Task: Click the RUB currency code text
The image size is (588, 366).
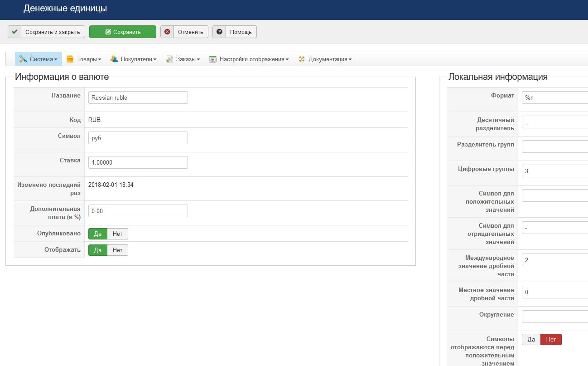Action: pyautogui.click(x=94, y=120)
